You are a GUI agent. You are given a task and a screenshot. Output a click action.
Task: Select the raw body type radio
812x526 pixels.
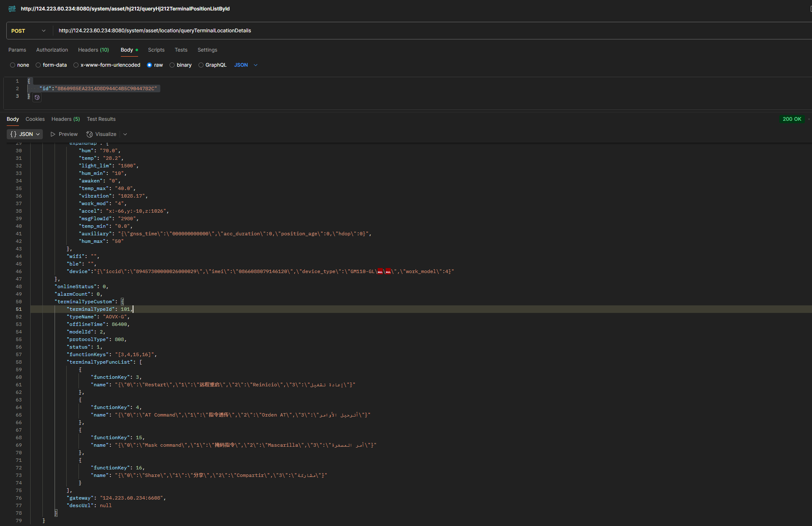149,65
